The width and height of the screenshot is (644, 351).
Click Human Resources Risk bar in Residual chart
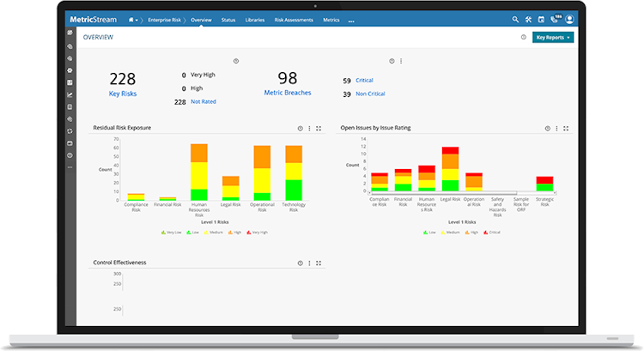click(199, 172)
